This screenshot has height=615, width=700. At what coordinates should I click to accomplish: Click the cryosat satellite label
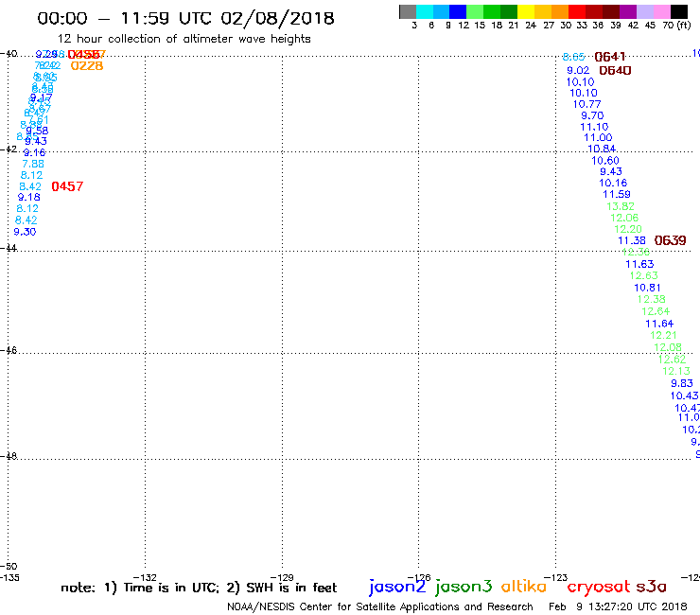click(x=598, y=588)
